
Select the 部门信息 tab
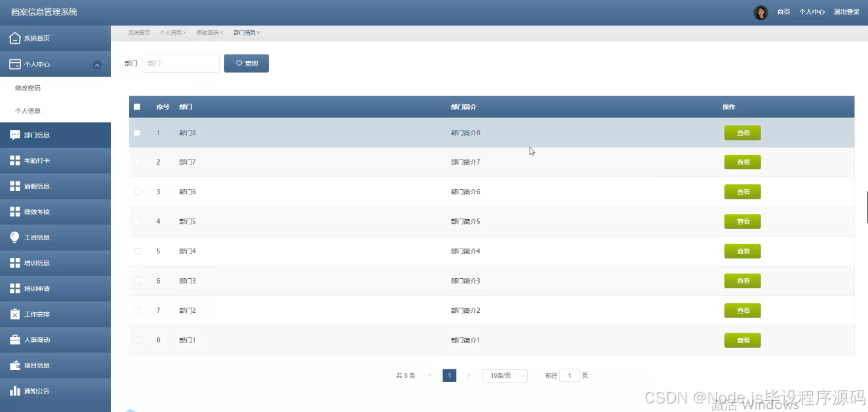click(245, 33)
